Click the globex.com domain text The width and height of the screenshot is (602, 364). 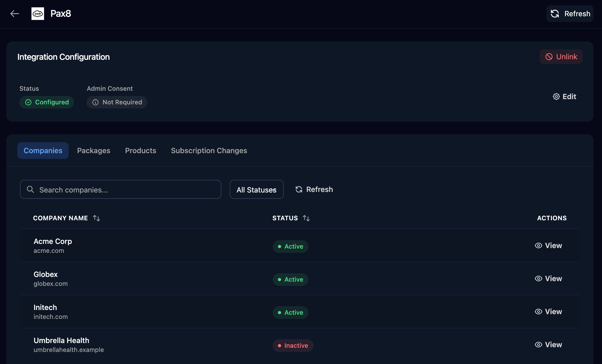51,284
